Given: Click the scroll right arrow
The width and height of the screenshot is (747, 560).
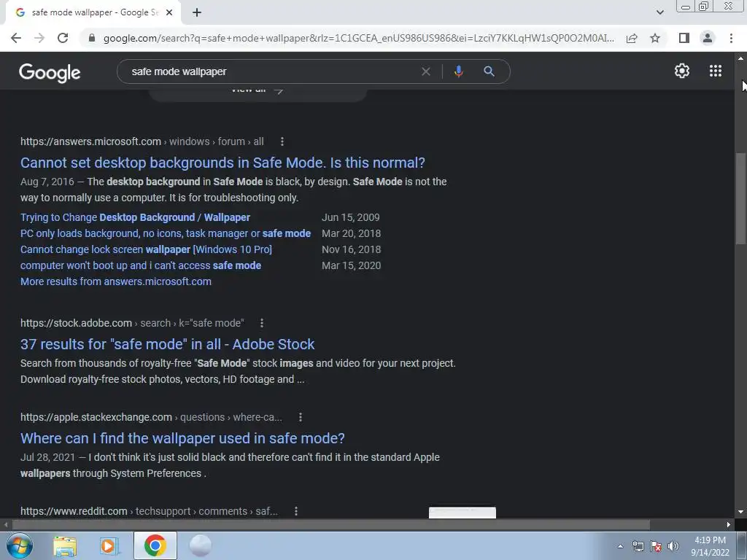Looking at the screenshot, I should [729, 525].
